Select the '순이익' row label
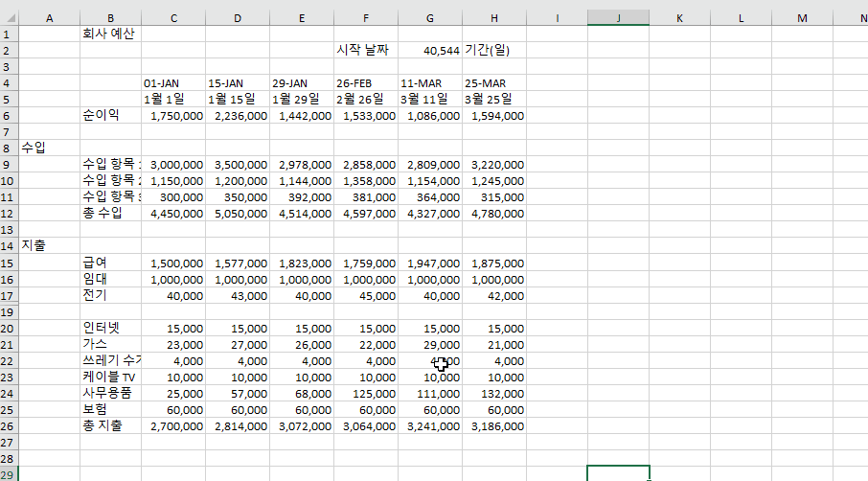Image resolution: width=868 pixels, height=481 pixels. coord(110,116)
